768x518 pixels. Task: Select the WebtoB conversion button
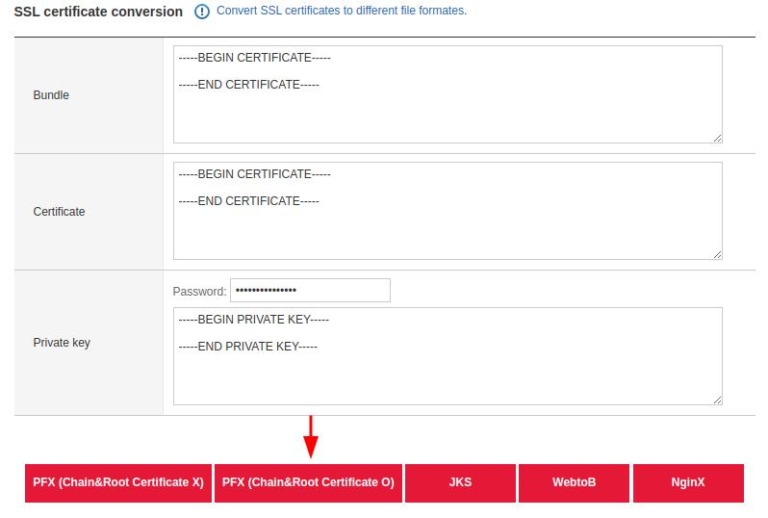click(574, 482)
